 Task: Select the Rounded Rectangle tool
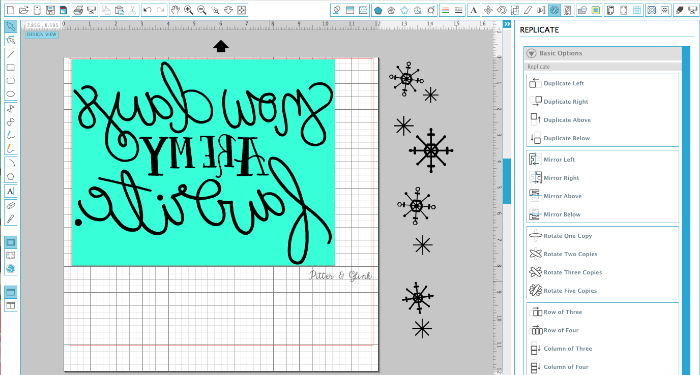[11, 81]
